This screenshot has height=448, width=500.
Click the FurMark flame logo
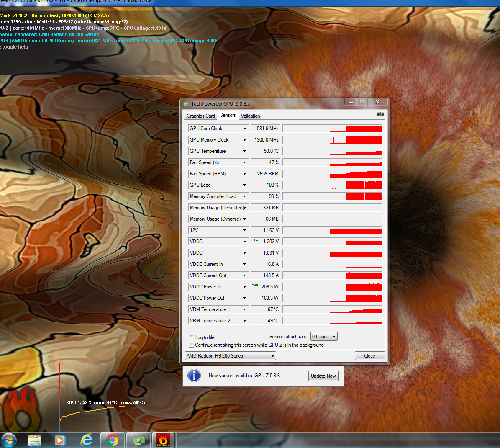(22, 409)
